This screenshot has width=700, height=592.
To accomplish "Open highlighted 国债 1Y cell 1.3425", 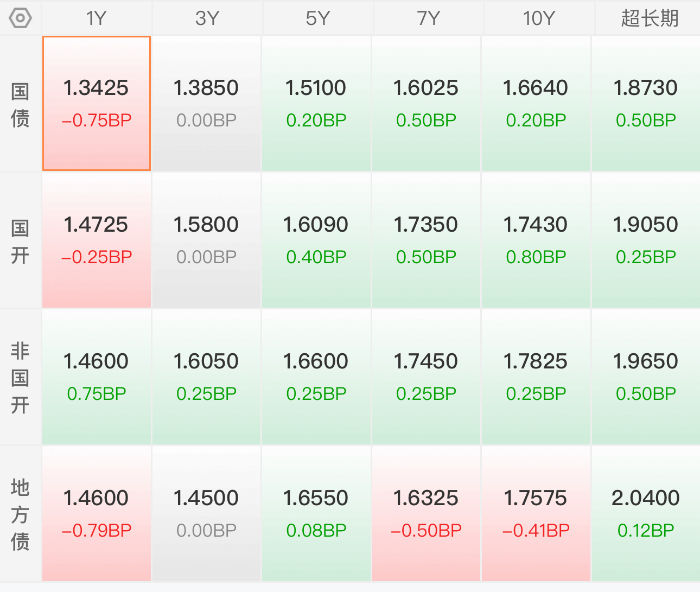I will click(97, 104).
